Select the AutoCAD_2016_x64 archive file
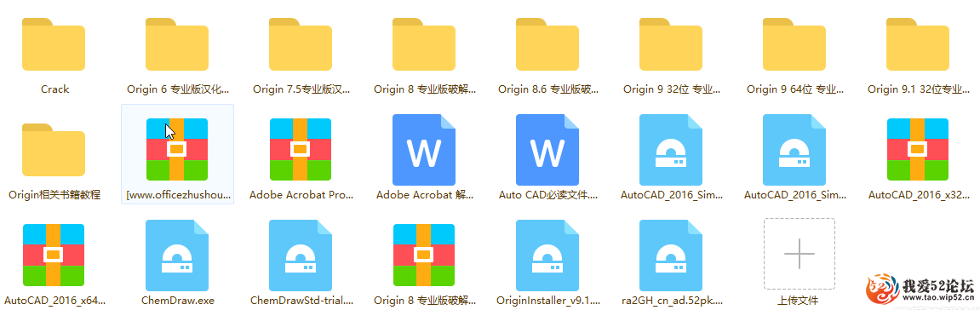The image size is (980, 310). click(x=54, y=255)
